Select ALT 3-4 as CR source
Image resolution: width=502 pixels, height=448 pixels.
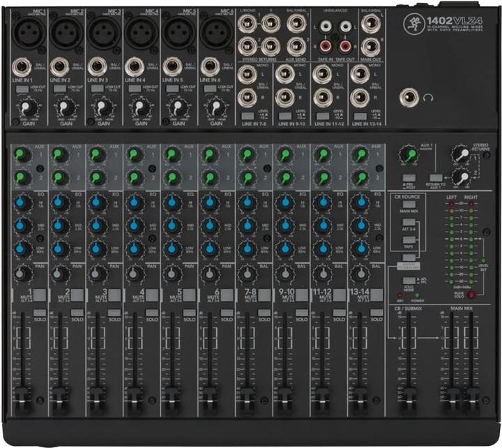coord(409,222)
